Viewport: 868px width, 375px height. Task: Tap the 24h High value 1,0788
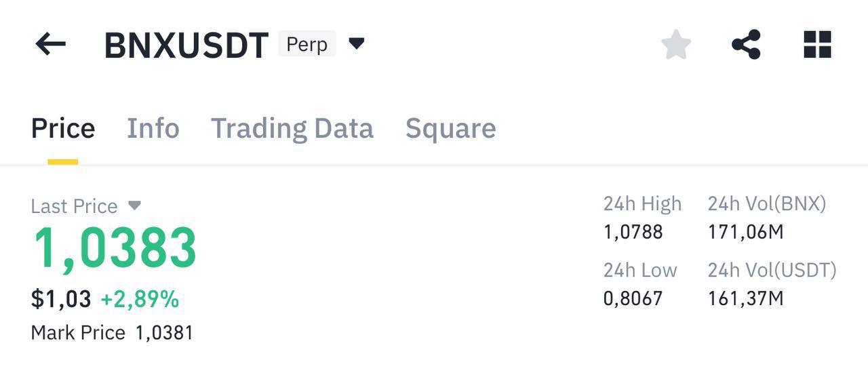tap(633, 233)
